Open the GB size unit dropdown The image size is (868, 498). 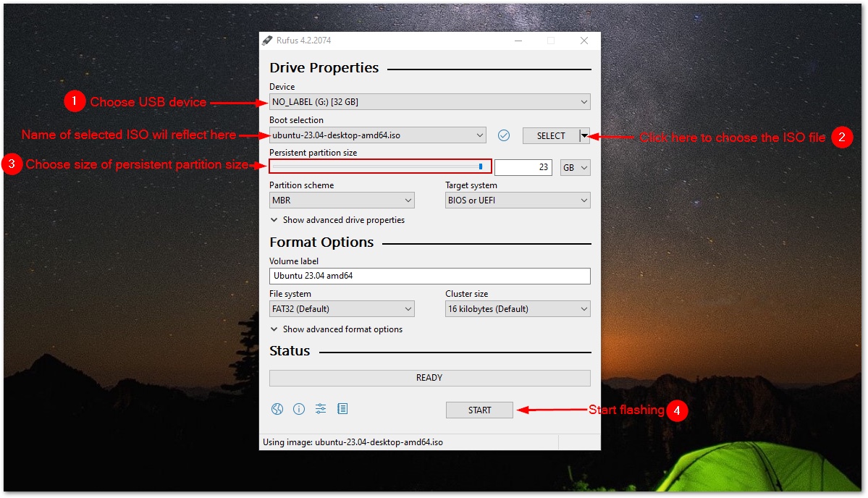point(575,168)
